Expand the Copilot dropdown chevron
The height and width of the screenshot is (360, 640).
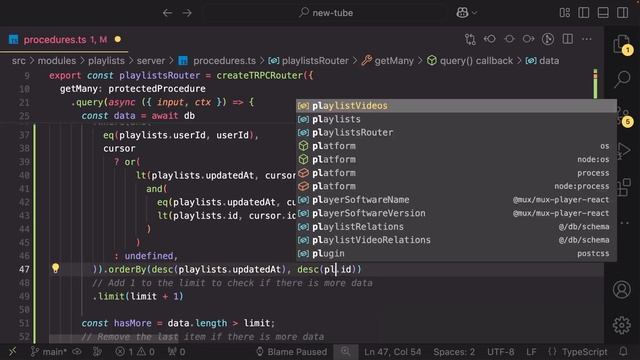click(x=475, y=13)
